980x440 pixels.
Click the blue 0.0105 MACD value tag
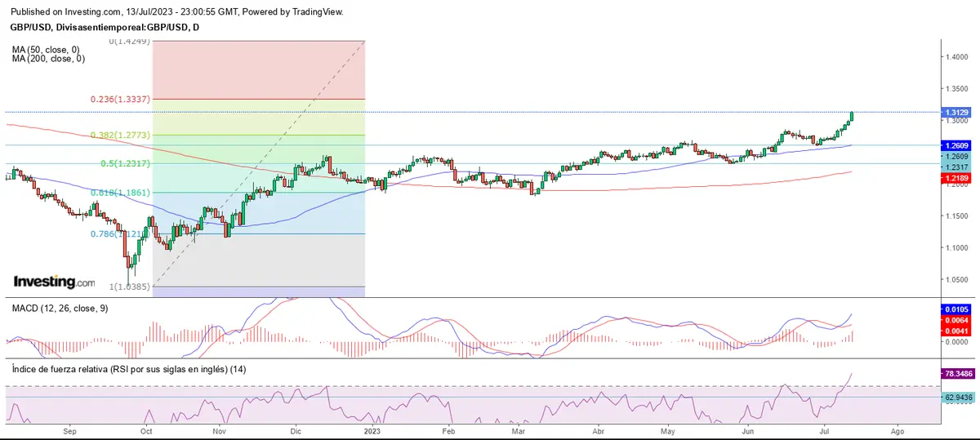pos(955,310)
